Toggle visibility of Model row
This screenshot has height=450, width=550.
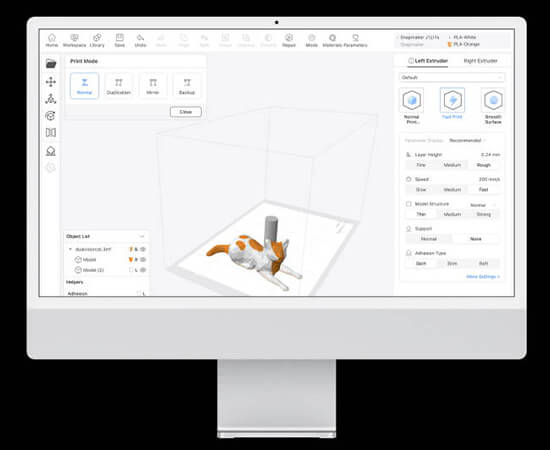pyautogui.click(x=143, y=260)
